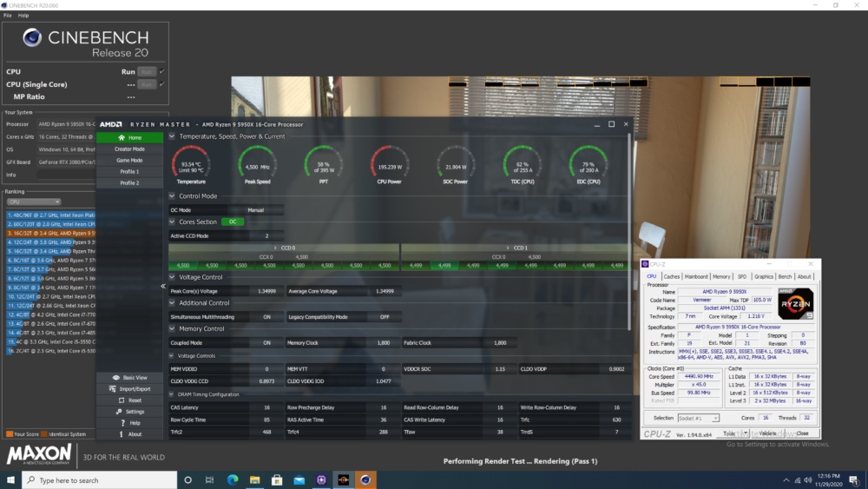Screen dimensions: 868x489
Task: Collapse the Memory Control section
Action: [172, 328]
